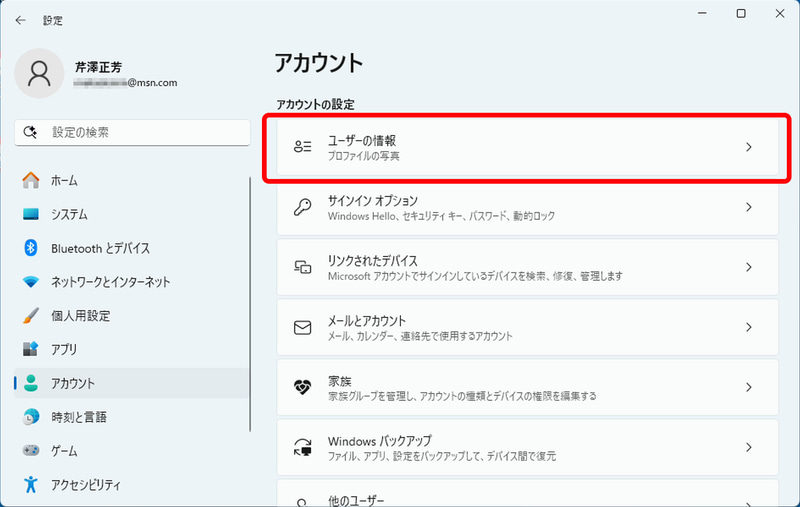Click the アクセシビリティ figure icon
800x507 pixels.
coord(31,484)
